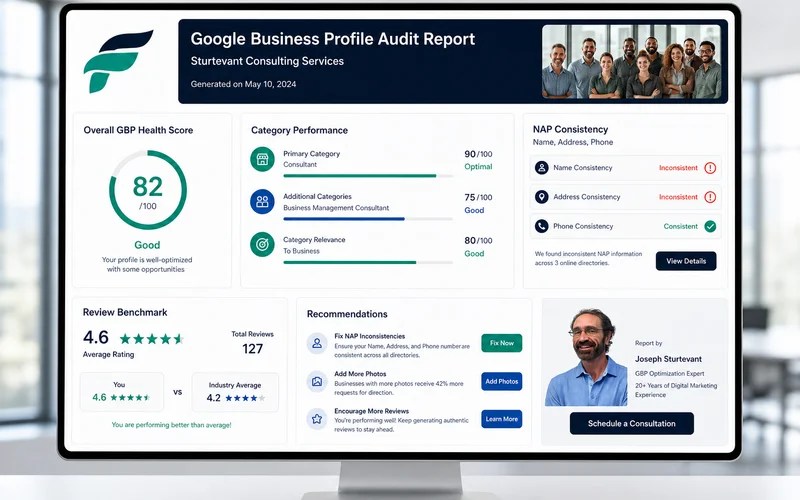Click the Recommendations heading
This screenshot has width=800, height=500.
click(x=347, y=314)
